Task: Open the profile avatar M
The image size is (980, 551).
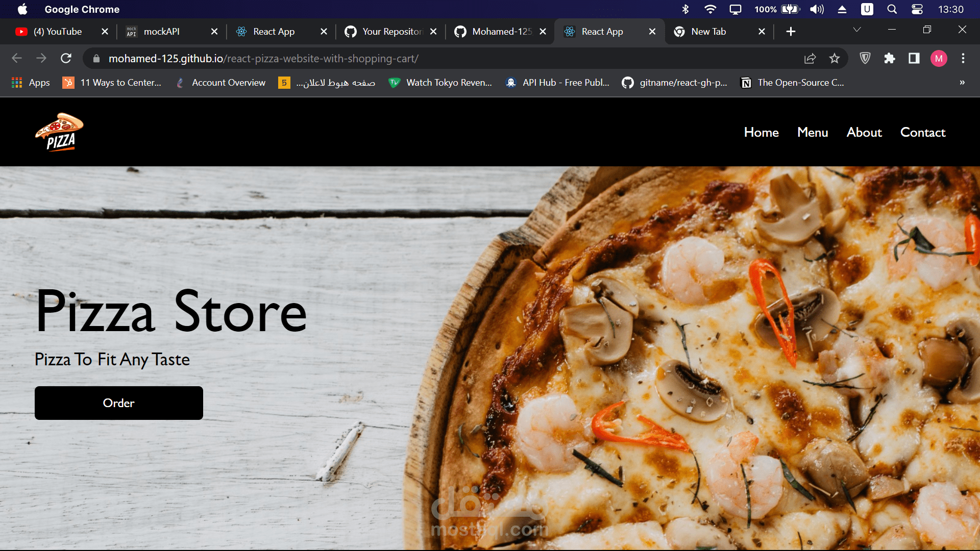Action: [939, 59]
